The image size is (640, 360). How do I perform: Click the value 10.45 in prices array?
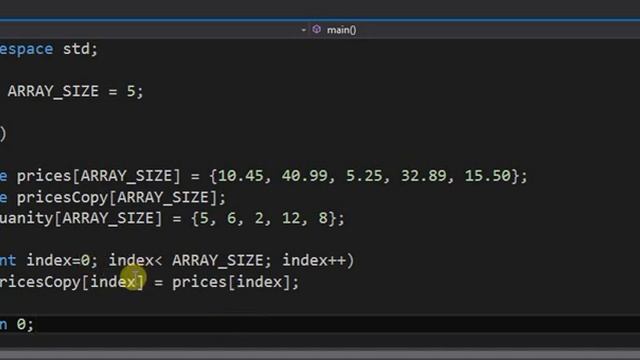(241, 176)
